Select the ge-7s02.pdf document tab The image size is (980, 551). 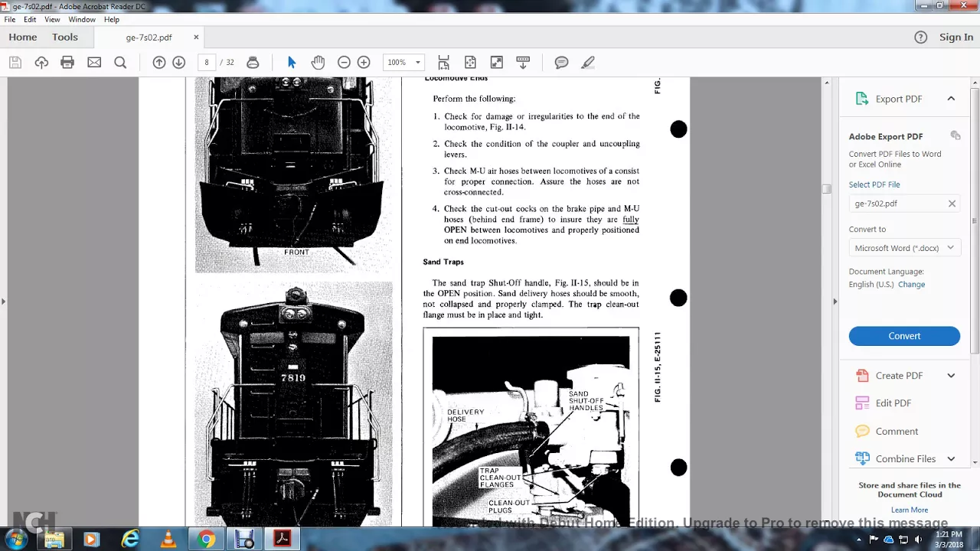pyautogui.click(x=149, y=37)
